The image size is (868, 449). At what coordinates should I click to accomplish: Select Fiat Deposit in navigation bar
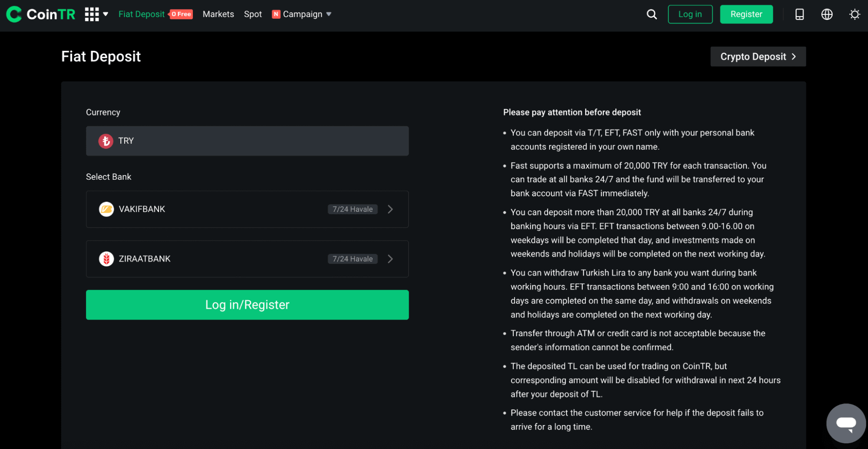(x=141, y=14)
